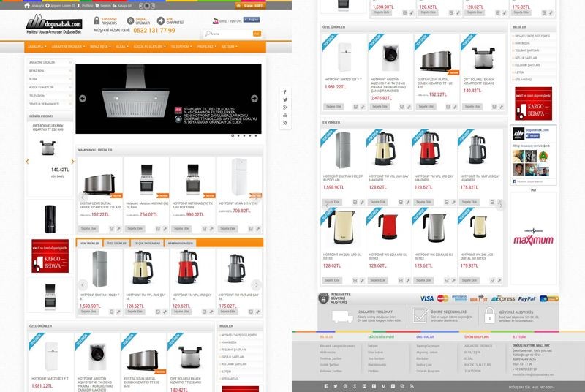Click compare icon on 990.02TL oven card
585x392 pixels.
[x=211, y=229]
